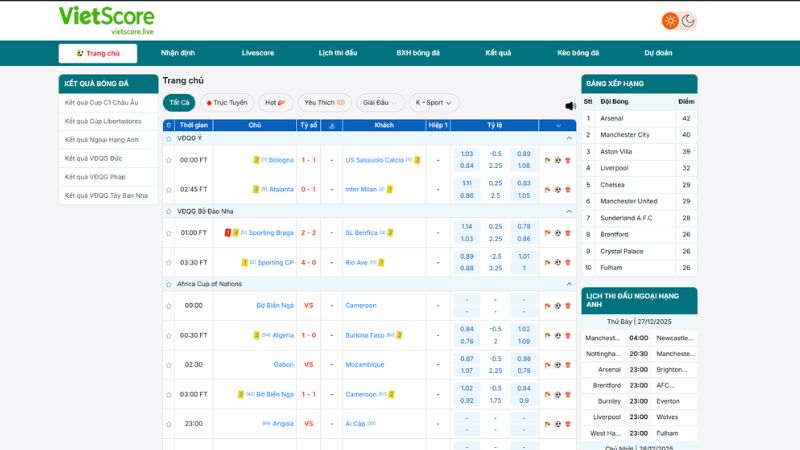
Task: Star the Angola match row
Action: [169, 424]
